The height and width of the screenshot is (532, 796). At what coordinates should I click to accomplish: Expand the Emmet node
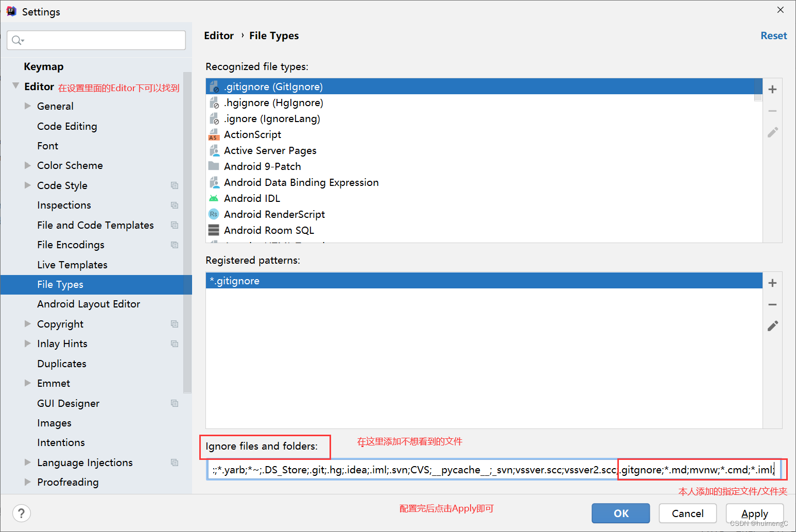[28, 383]
